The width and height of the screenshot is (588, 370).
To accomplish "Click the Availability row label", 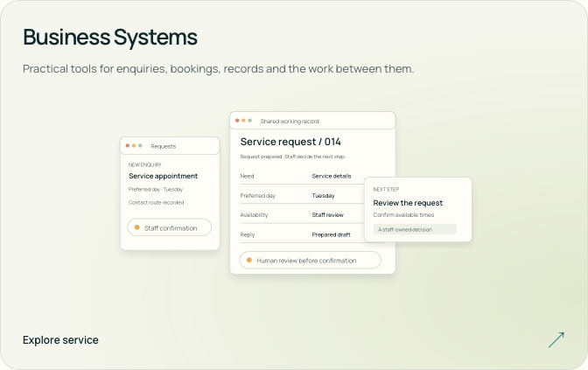I will [254, 215].
